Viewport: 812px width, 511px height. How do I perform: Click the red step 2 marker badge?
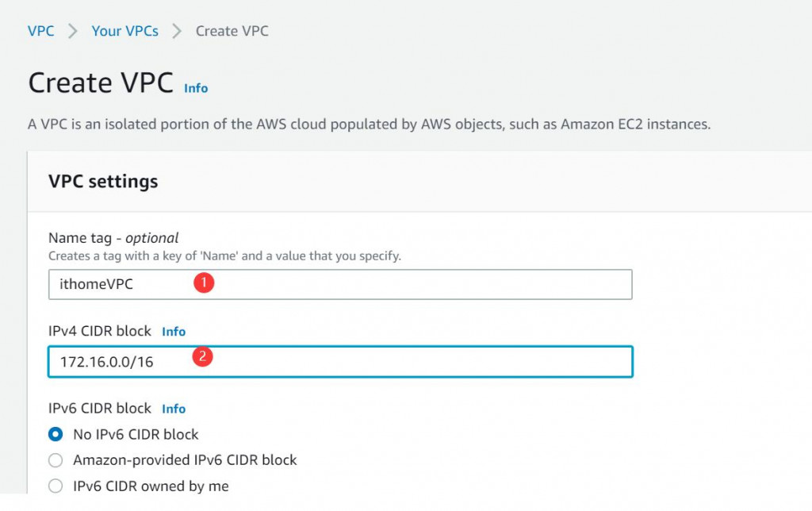pyautogui.click(x=204, y=357)
